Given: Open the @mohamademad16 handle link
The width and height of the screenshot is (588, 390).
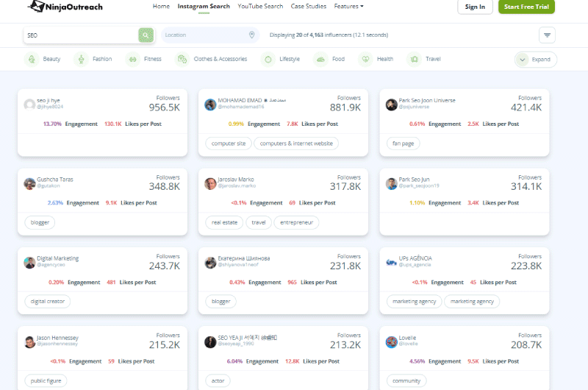Looking at the screenshot, I should coord(241,107).
